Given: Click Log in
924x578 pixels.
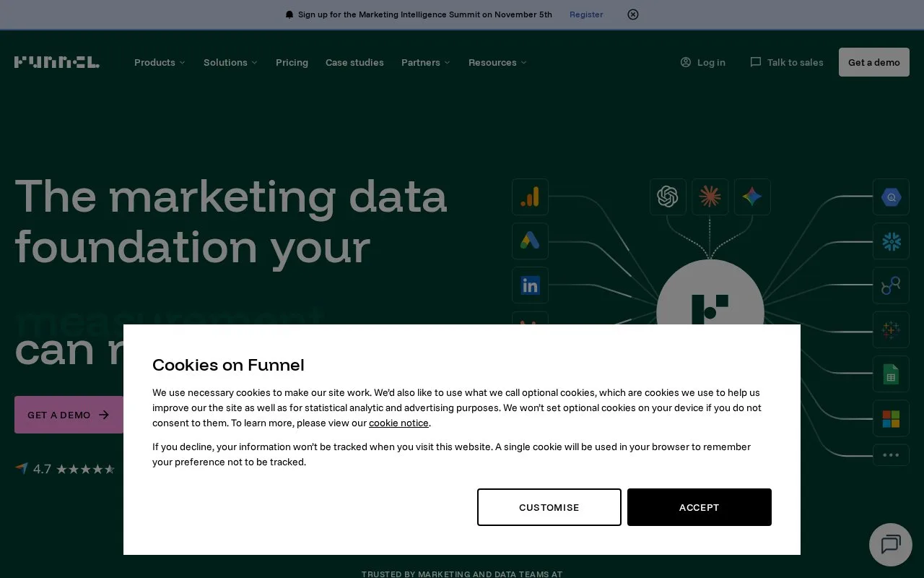Looking at the screenshot, I should click(703, 62).
